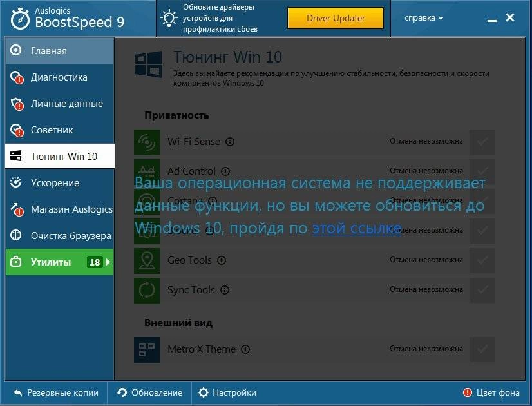Viewport: 532px width, 406px height.
Task: Go to Личные данные in the sidebar
Action: [x=60, y=104]
